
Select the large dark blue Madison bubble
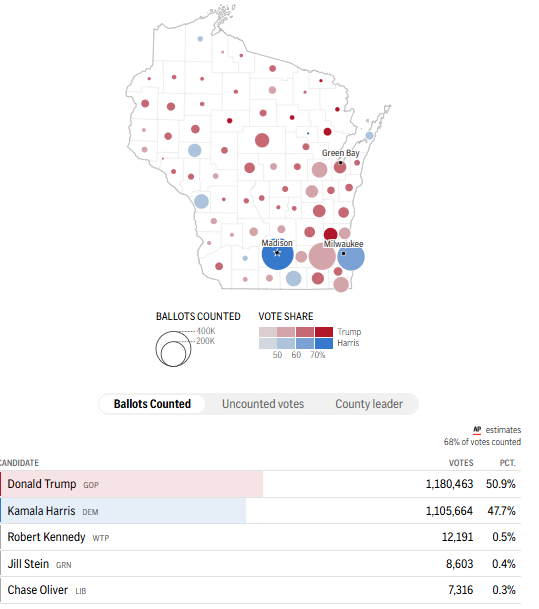277,254
